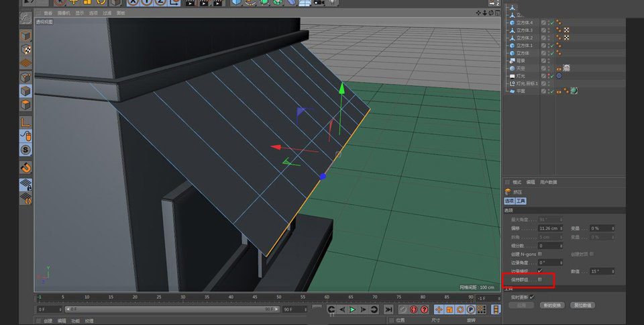Open the 摄像机 menu in viewport
This screenshot has width=644, height=325.
tap(65, 13)
